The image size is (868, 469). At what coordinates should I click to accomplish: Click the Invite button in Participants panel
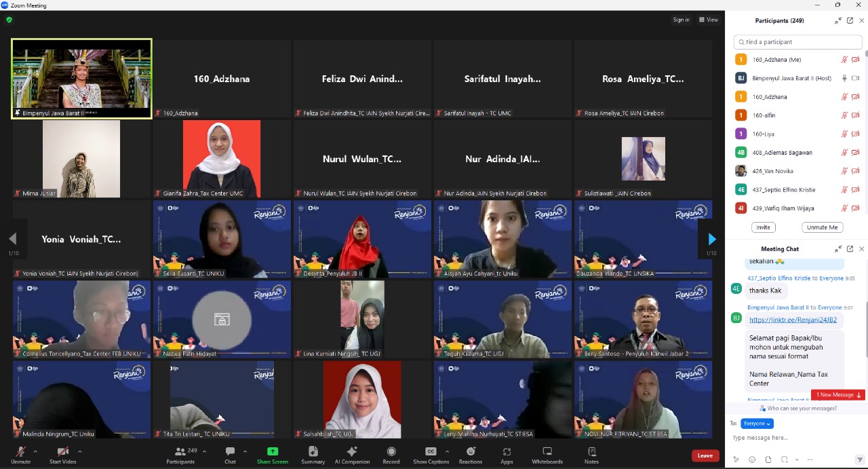(763, 227)
